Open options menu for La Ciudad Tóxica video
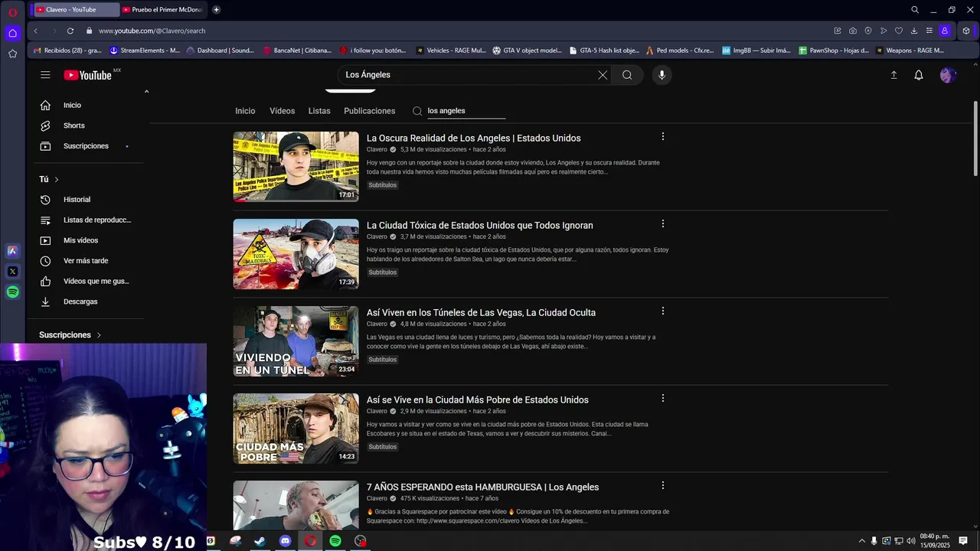 pyautogui.click(x=662, y=224)
